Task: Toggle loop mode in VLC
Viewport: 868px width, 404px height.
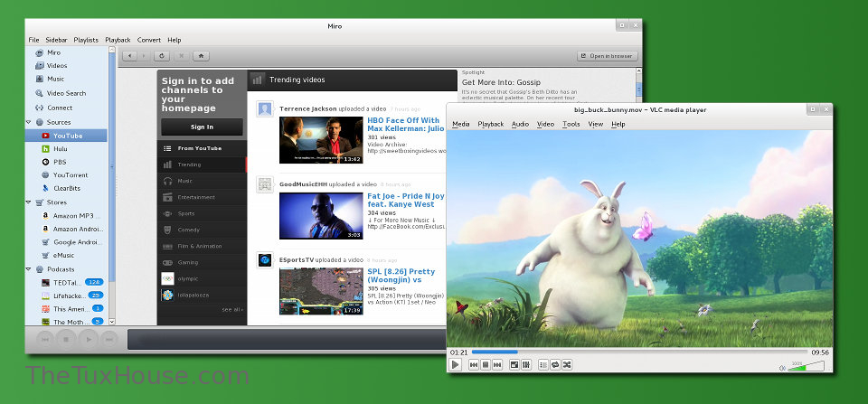Action: (x=555, y=364)
